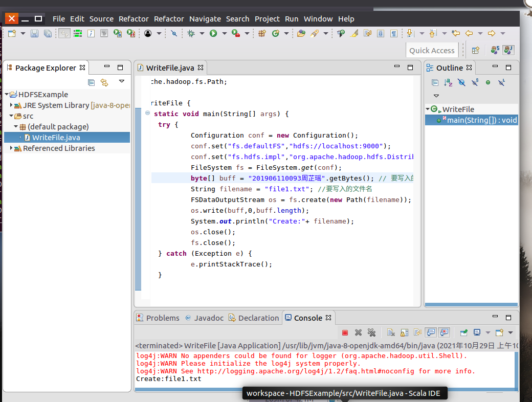Toggle Scroll Lock in Console toolbar
The image size is (532, 402).
pos(404,332)
